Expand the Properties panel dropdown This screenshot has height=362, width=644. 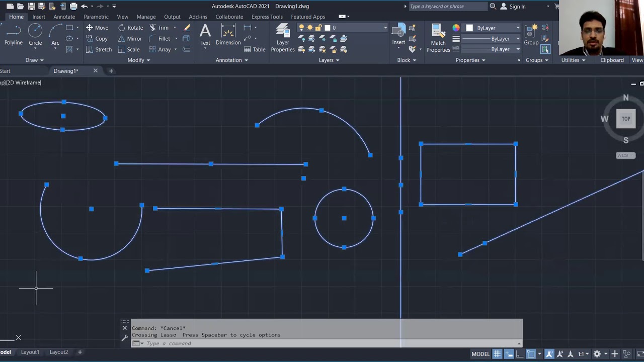click(470, 60)
